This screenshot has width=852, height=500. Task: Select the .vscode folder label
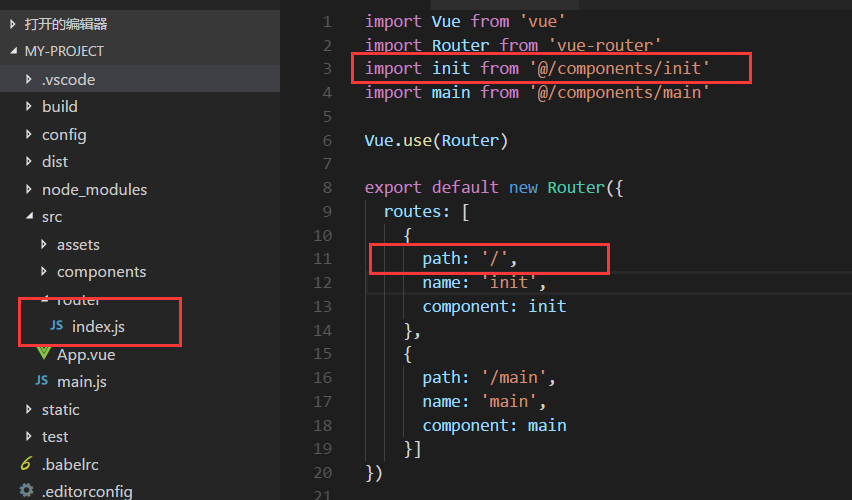pyautogui.click(x=68, y=80)
